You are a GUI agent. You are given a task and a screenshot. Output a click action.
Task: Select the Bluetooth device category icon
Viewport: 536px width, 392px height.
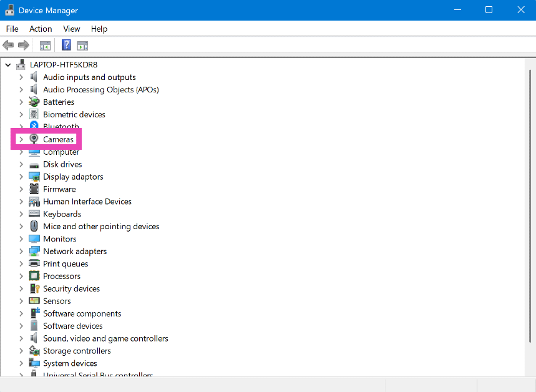(34, 127)
